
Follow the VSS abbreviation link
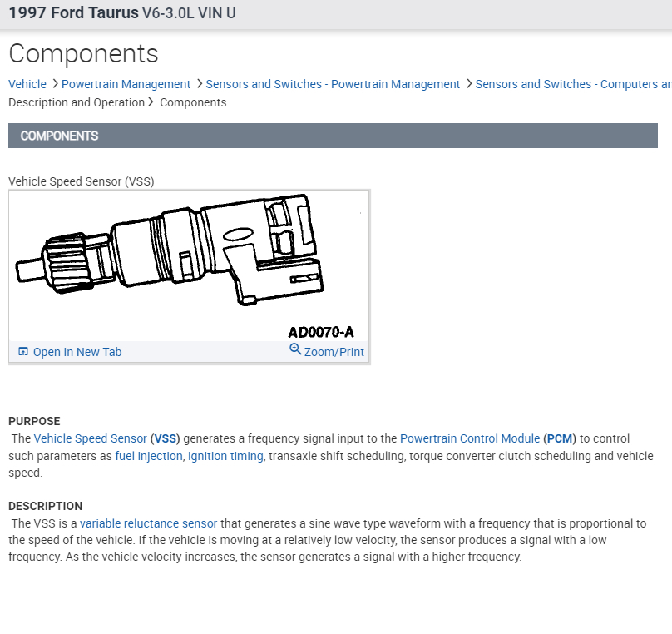tap(166, 438)
